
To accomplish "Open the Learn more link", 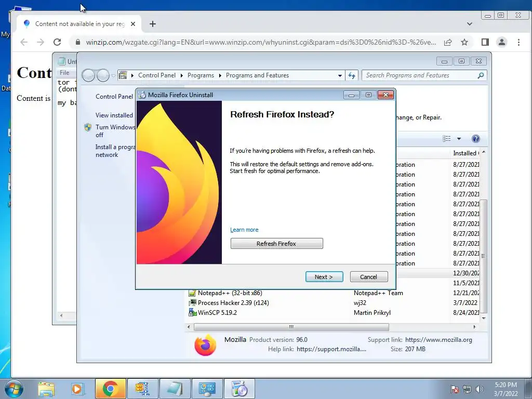I will (244, 230).
